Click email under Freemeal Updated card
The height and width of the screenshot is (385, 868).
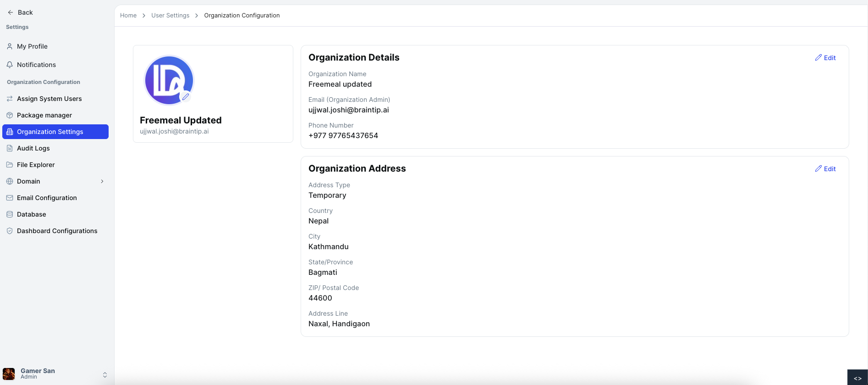174,131
